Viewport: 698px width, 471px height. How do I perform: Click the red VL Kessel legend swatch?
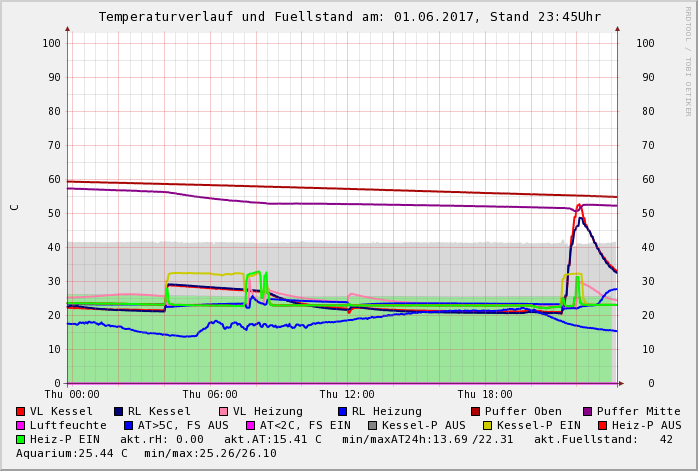[21, 412]
